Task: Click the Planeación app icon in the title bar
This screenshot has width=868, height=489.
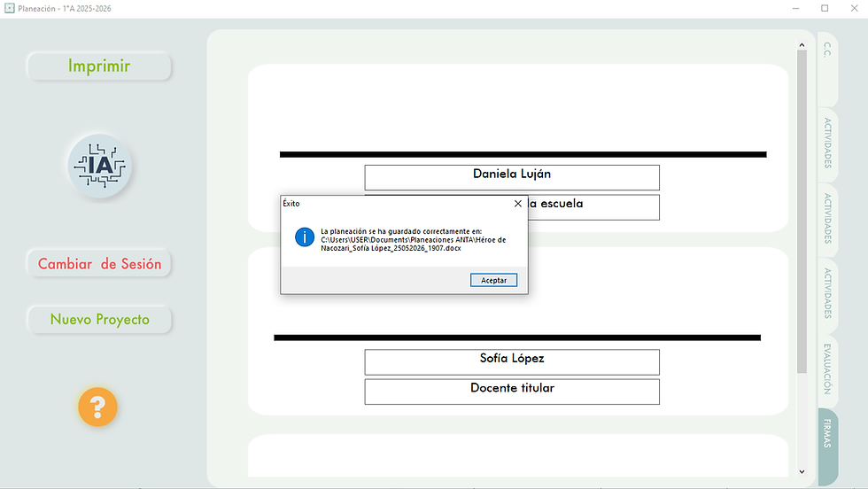Action: pyautogui.click(x=10, y=8)
